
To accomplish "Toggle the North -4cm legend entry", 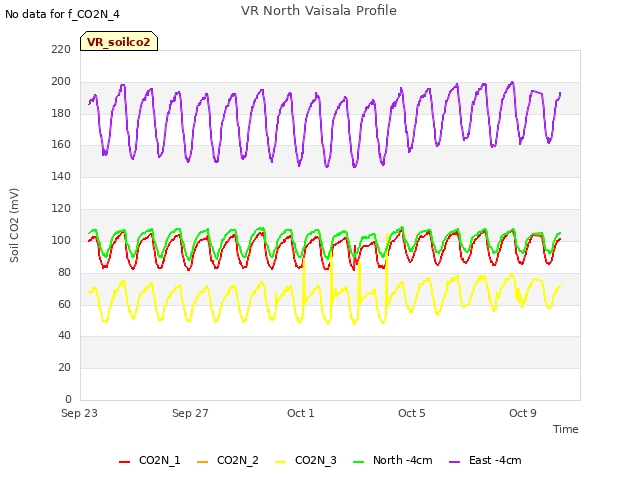I will pyautogui.click(x=392, y=460).
